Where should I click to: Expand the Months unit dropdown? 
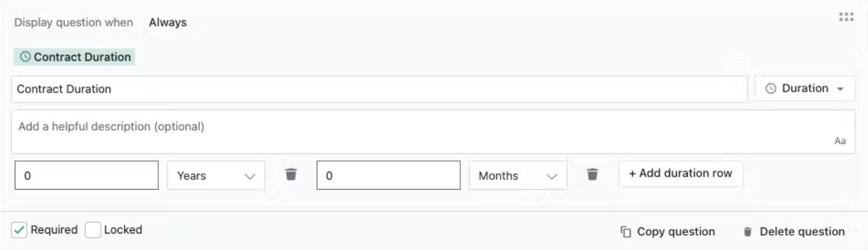(x=518, y=175)
